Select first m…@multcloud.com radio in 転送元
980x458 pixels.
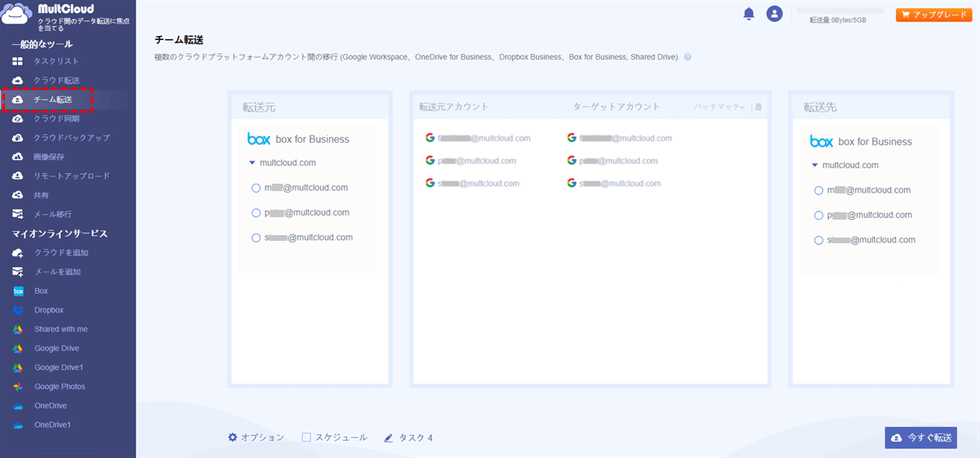(256, 188)
